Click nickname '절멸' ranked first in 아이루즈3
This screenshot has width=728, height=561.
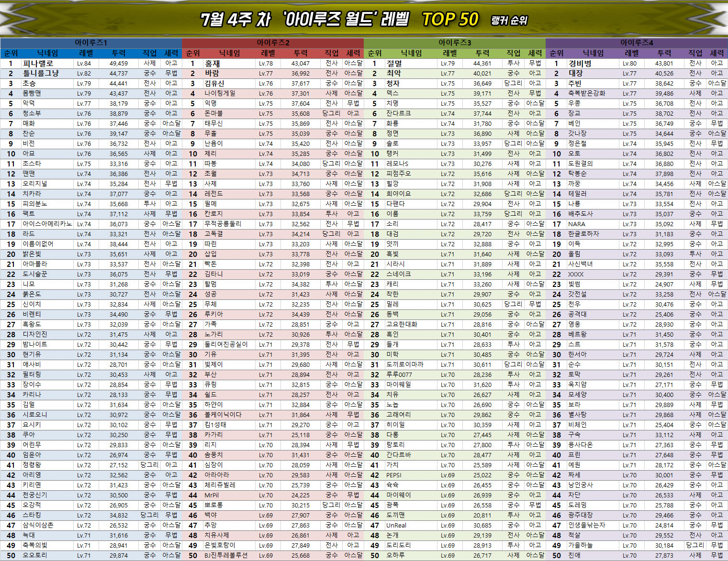click(x=394, y=63)
